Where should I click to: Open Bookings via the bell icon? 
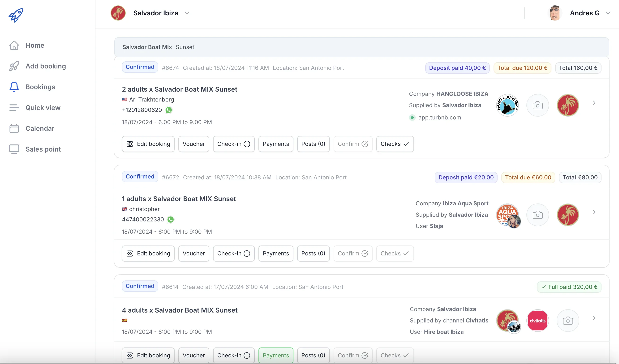coord(14,87)
